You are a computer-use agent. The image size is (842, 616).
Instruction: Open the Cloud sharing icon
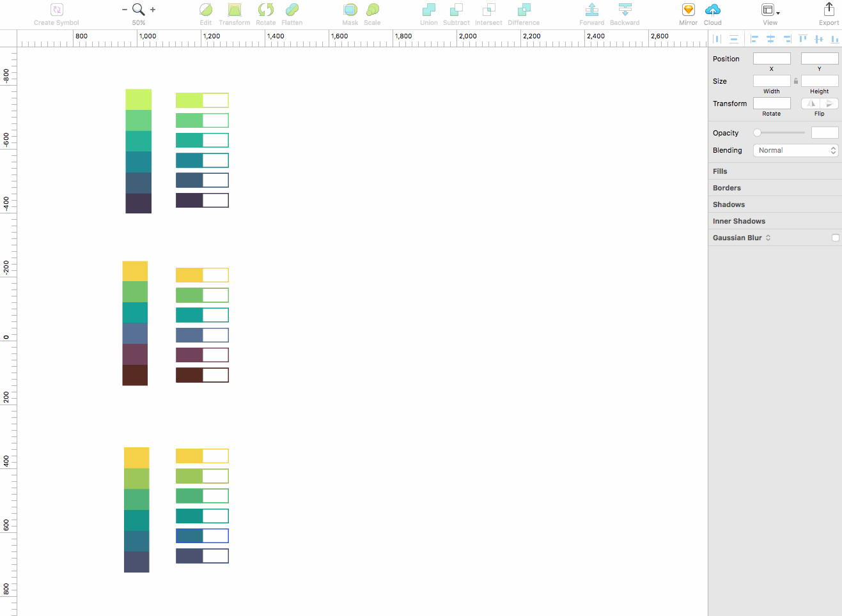713,10
